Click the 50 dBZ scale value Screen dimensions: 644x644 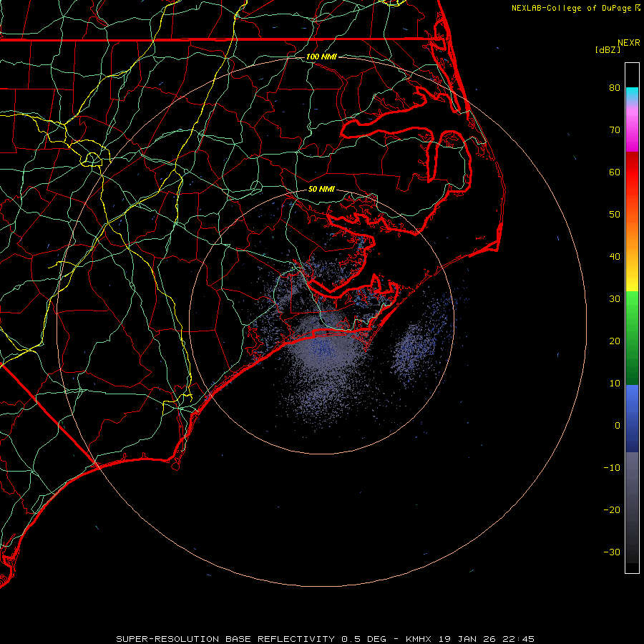(615, 215)
